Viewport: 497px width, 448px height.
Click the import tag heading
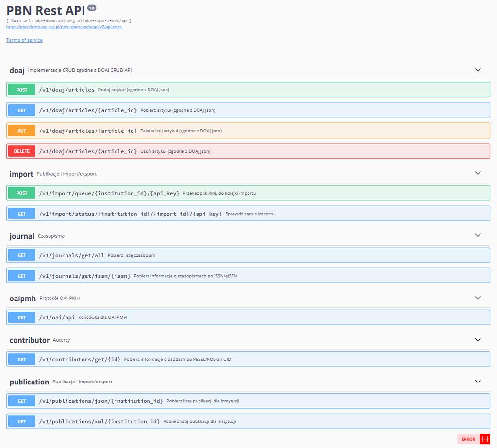21,174
